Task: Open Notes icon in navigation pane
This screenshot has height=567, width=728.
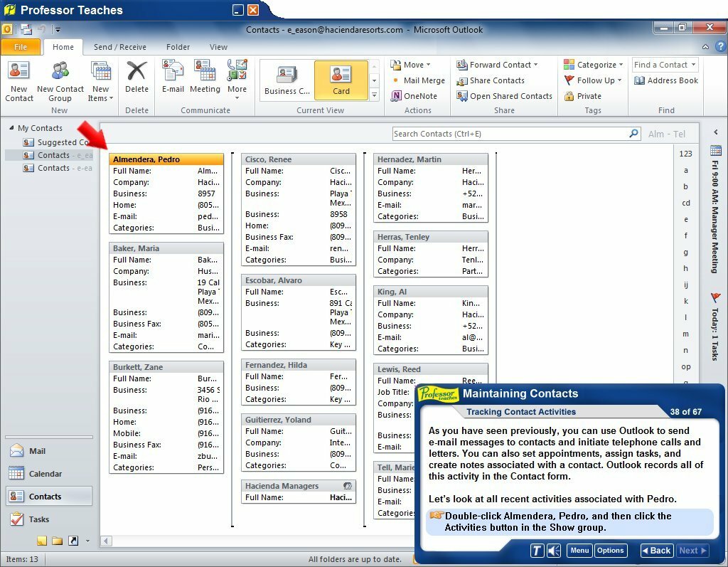Action: (x=42, y=541)
